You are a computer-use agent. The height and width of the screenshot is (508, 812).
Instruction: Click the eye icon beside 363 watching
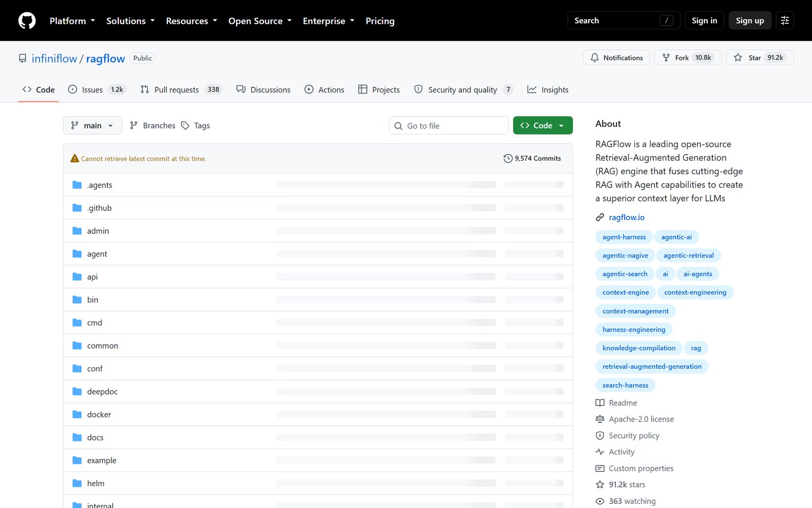[x=600, y=501]
